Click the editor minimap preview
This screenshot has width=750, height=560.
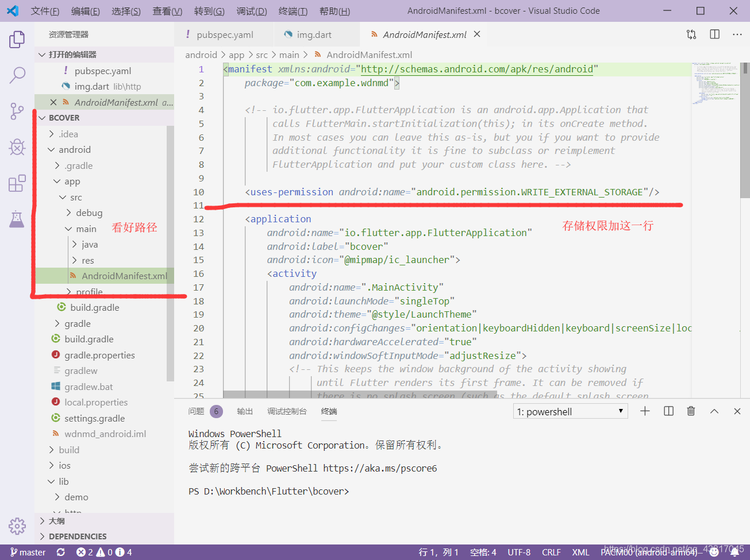click(x=716, y=83)
